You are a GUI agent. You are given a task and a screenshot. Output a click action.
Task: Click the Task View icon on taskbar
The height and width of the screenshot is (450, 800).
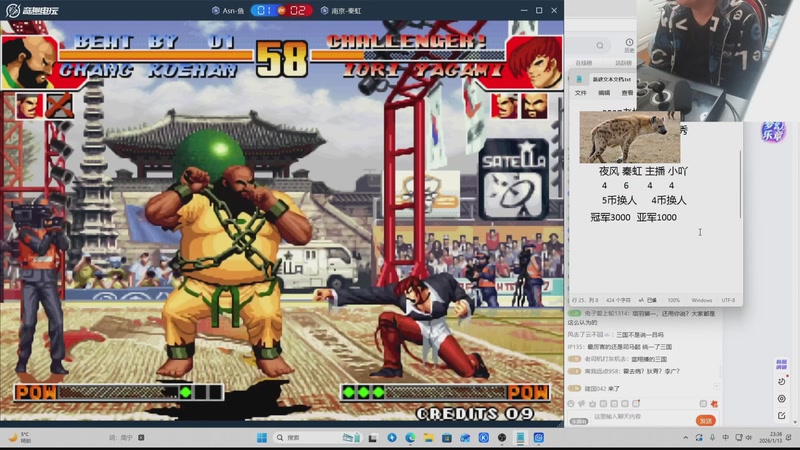point(373,437)
